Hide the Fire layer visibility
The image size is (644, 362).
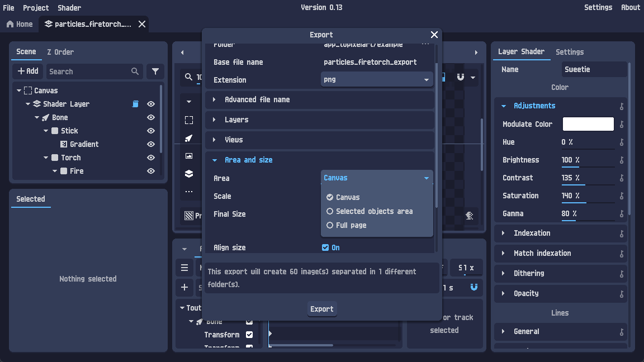coord(150,171)
